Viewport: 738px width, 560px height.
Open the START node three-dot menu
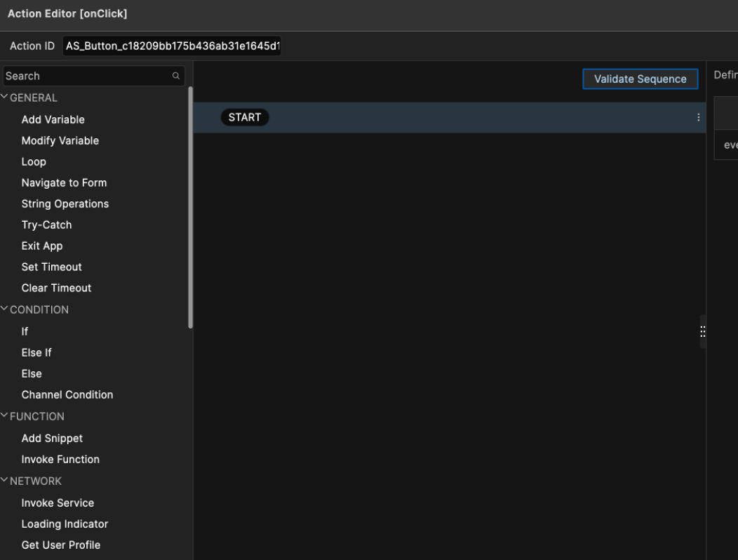(x=698, y=118)
